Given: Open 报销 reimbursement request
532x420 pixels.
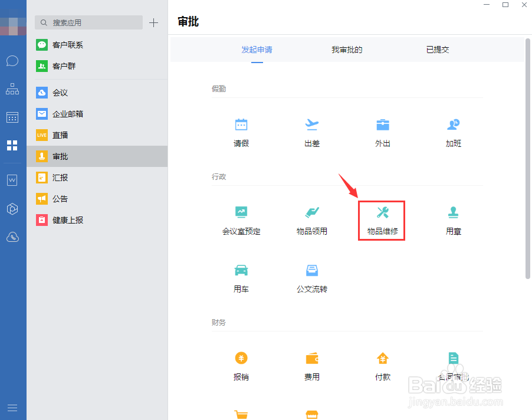Looking at the screenshot, I should (x=241, y=367).
